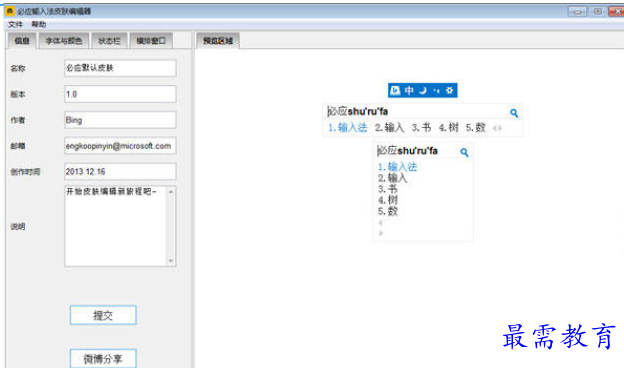Viewport: 624px width, 368px height.
Task: Click the version field containing 1.0
Action: pyautogui.click(x=120, y=94)
